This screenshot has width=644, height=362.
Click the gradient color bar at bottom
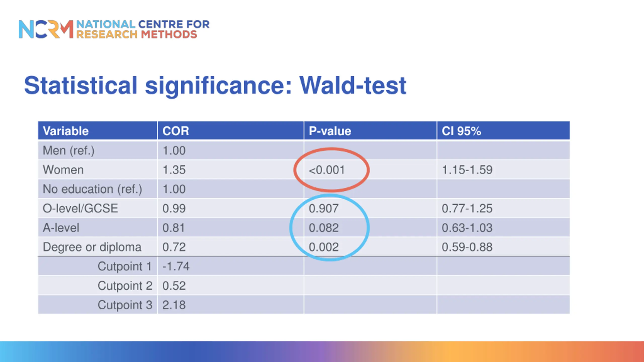click(x=322, y=351)
